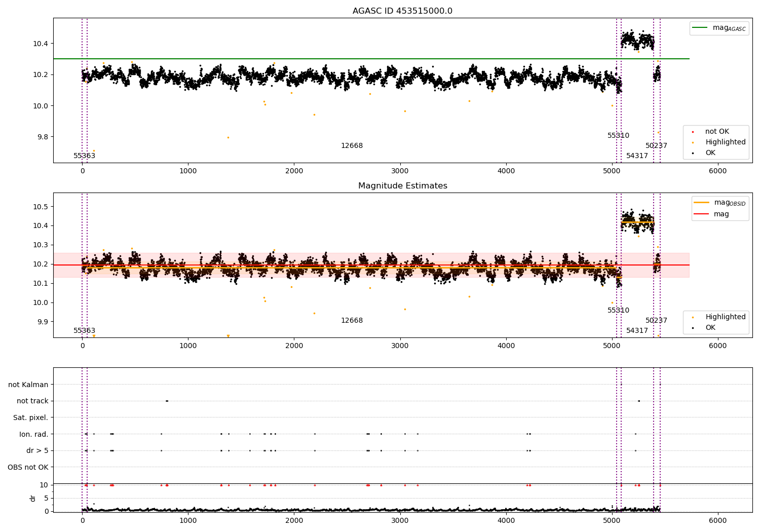Viewport: 760px width, 532px height.
Task: Click obsid label 54317 in Magnitude Estimates plot
Action: coord(637,331)
